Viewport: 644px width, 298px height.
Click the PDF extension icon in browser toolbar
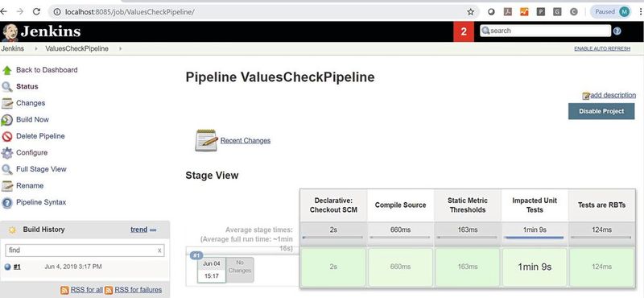tap(508, 12)
